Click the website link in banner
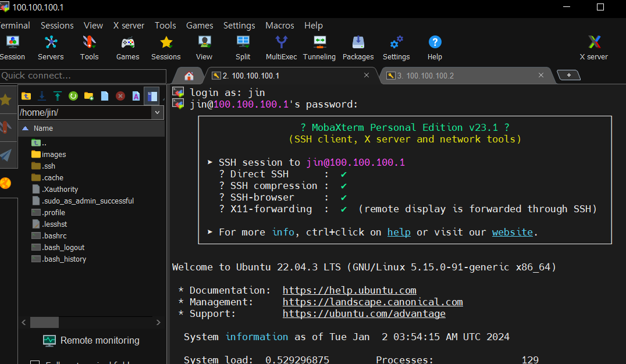Image resolution: width=626 pixels, height=364 pixels. coord(512,232)
